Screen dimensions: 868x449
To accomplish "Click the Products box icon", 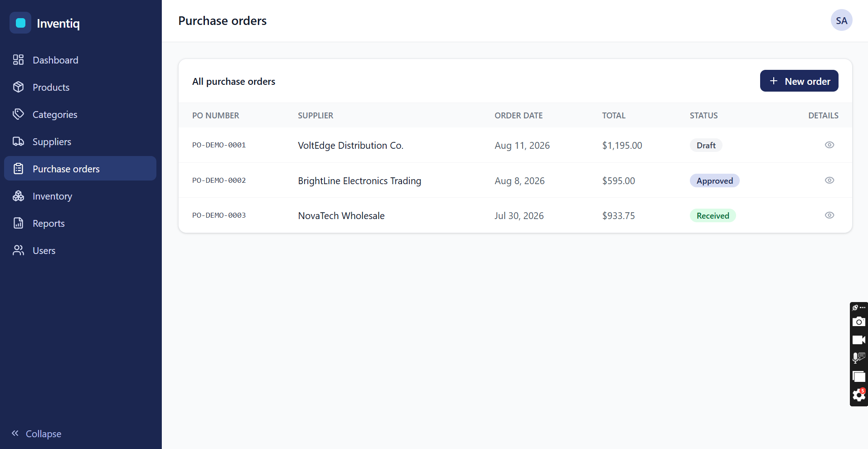I will click(18, 87).
